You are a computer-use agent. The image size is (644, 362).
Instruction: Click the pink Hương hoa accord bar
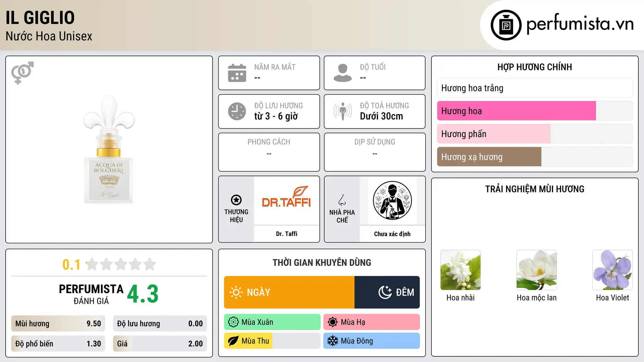[x=535, y=111]
